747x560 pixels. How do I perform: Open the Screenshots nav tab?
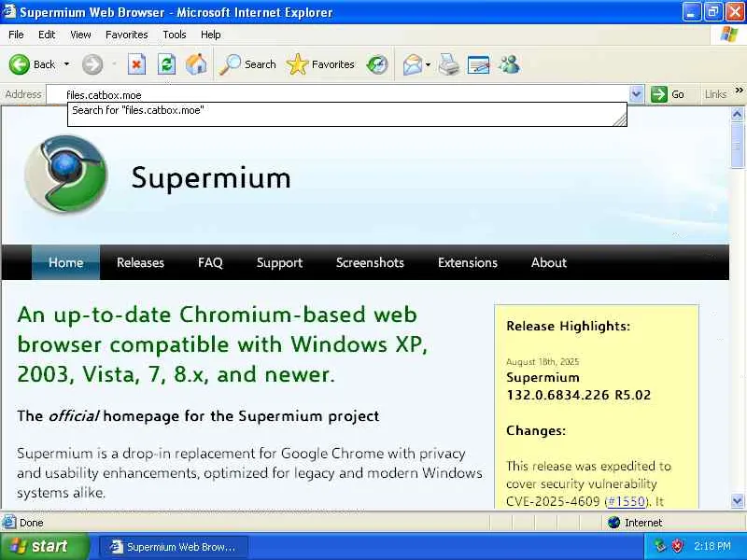[x=370, y=262]
